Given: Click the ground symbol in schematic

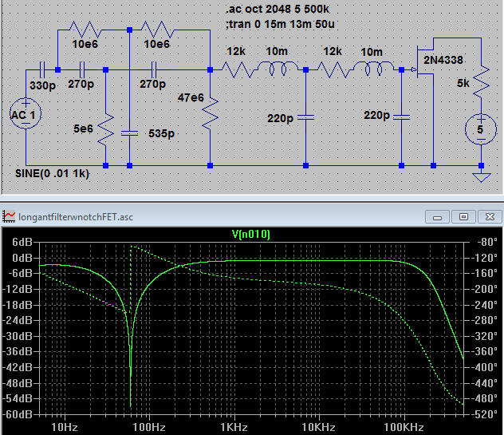Looking at the screenshot, I should click(481, 174).
